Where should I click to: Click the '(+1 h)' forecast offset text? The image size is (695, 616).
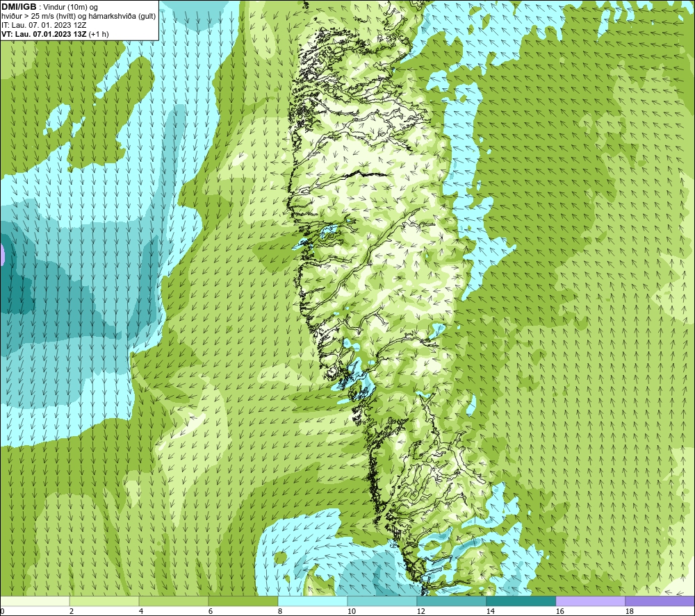(x=99, y=34)
